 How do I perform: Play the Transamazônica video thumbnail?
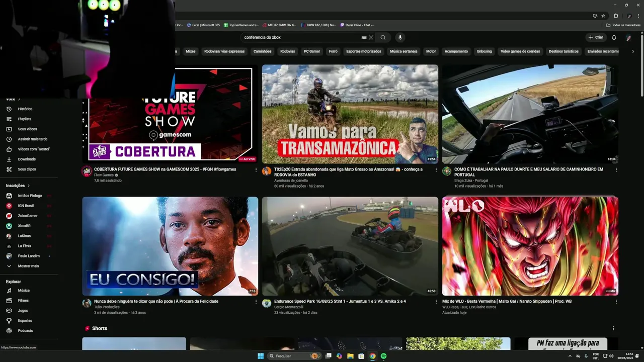(350, 114)
